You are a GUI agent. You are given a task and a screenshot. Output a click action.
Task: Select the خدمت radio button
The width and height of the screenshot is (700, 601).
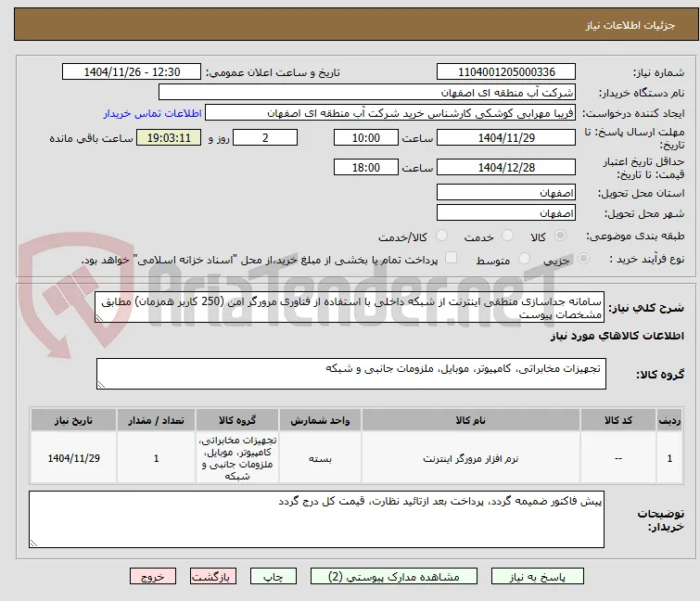(x=507, y=236)
